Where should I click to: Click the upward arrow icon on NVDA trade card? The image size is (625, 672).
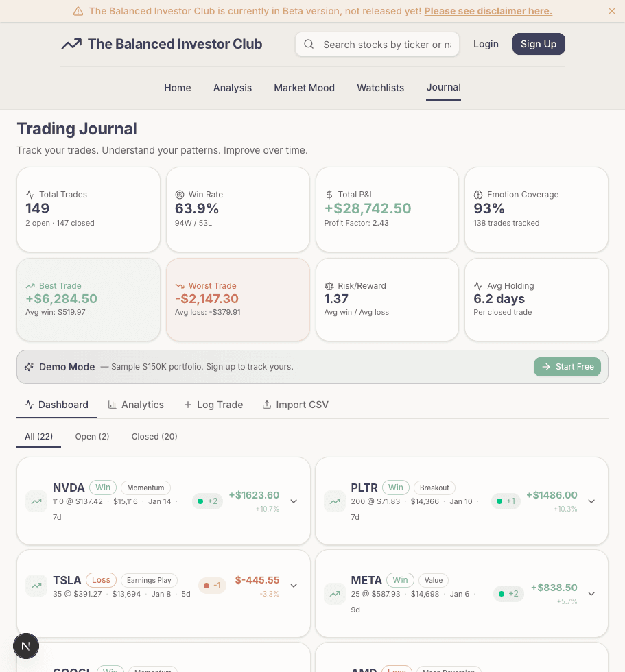point(36,501)
